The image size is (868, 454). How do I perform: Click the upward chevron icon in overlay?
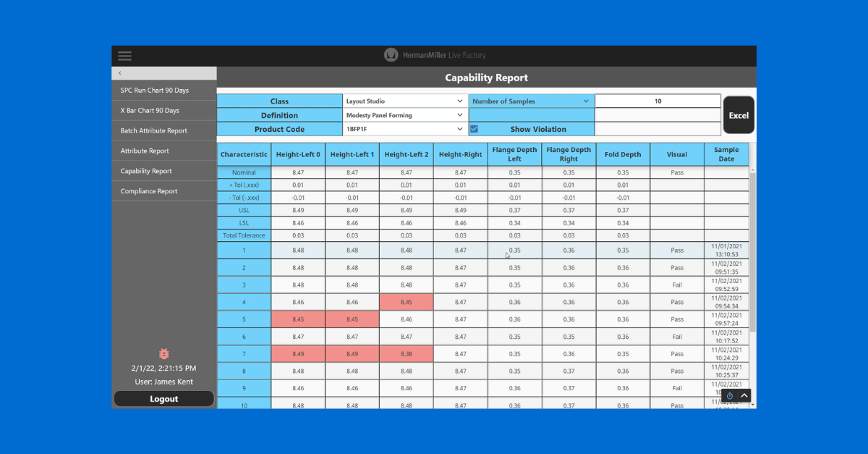tap(744, 395)
